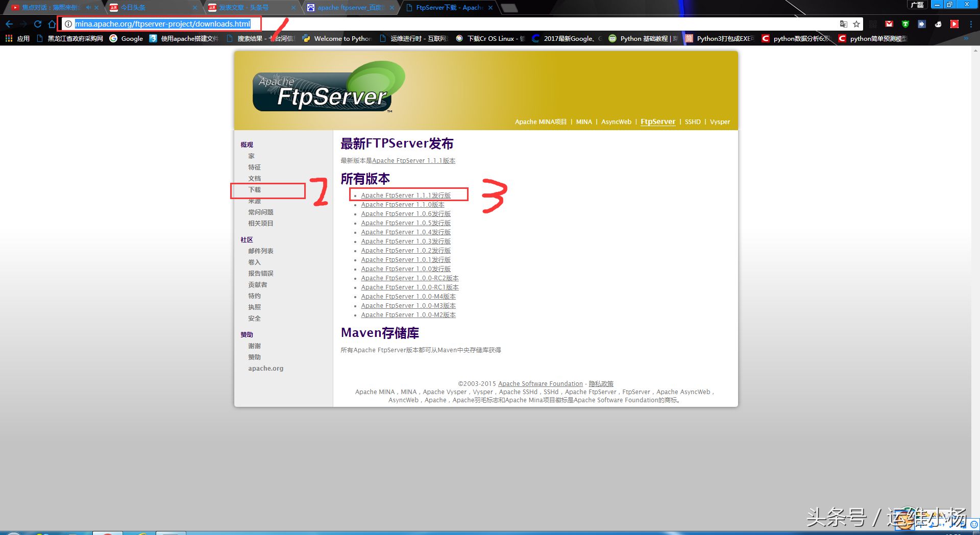980x535 pixels.
Task: Open Apache FtpServer 1.0.3发行版 link
Action: click(406, 241)
